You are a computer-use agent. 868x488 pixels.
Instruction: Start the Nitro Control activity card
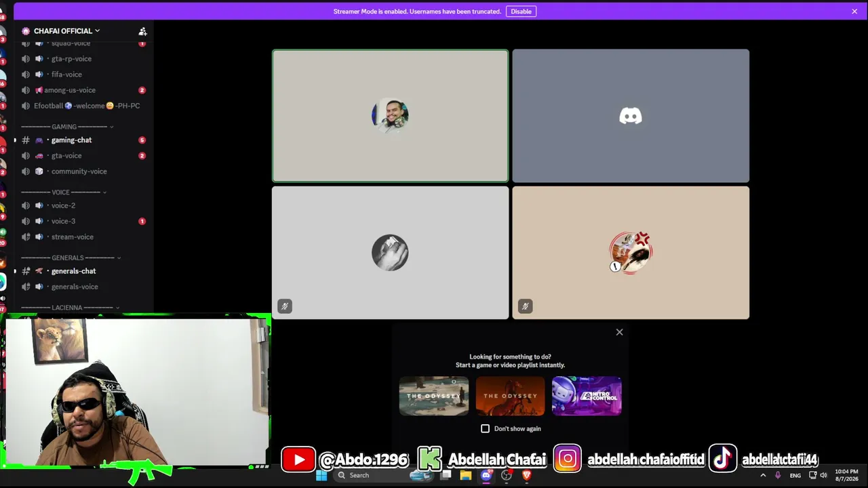(x=587, y=396)
